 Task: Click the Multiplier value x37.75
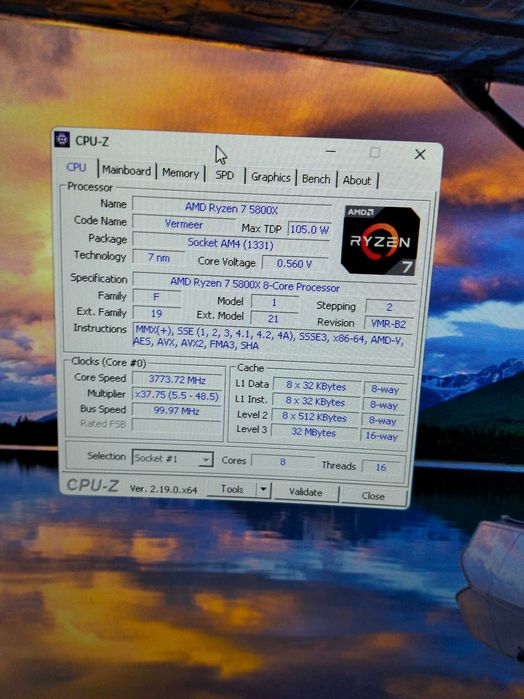tap(177, 395)
